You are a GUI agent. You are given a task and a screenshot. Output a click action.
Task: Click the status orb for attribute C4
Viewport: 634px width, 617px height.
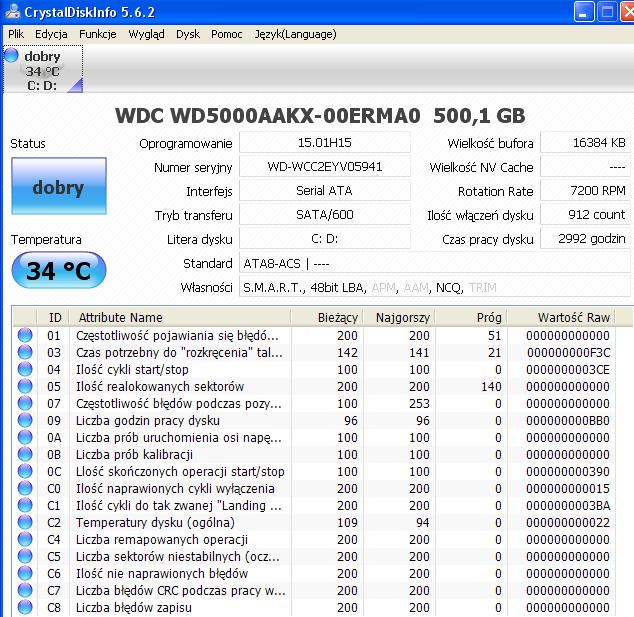click(x=25, y=539)
